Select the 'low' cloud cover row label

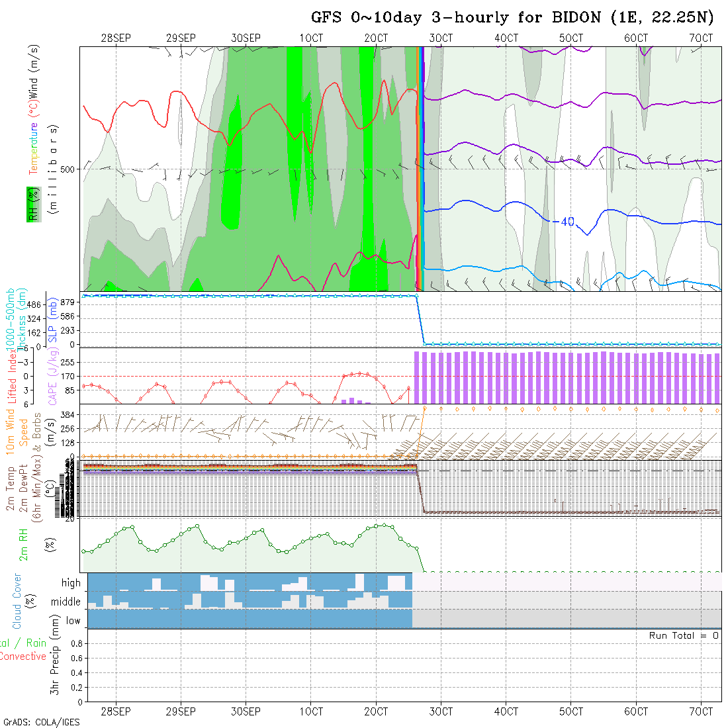[x=73, y=621]
